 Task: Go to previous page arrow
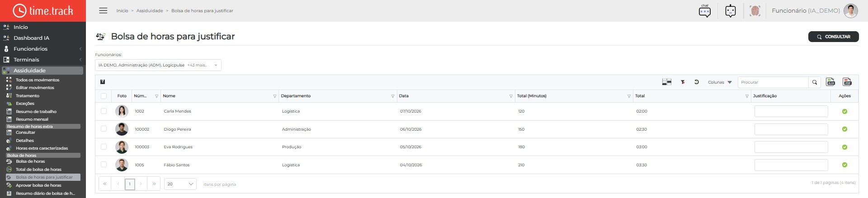[118, 184]
